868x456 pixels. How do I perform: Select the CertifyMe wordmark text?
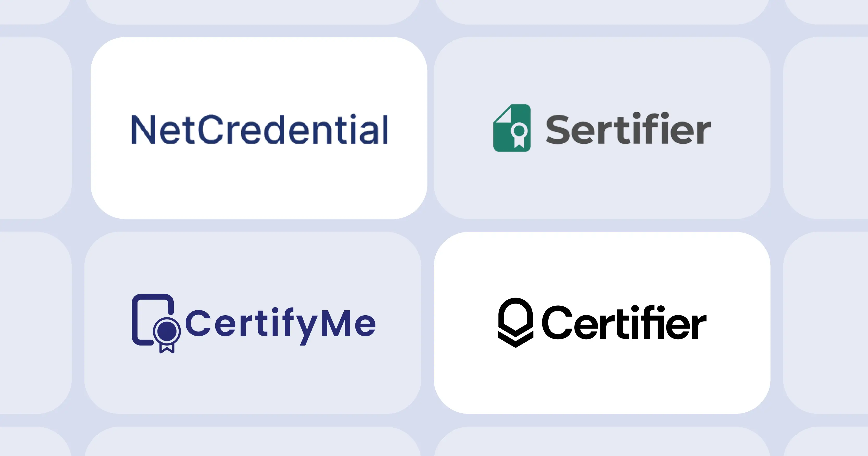point(280,324)
